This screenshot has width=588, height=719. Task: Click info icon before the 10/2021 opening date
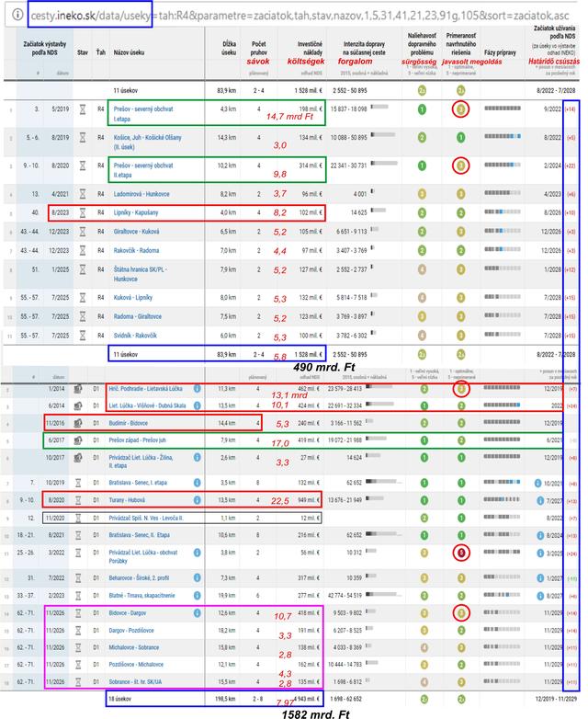538,483
